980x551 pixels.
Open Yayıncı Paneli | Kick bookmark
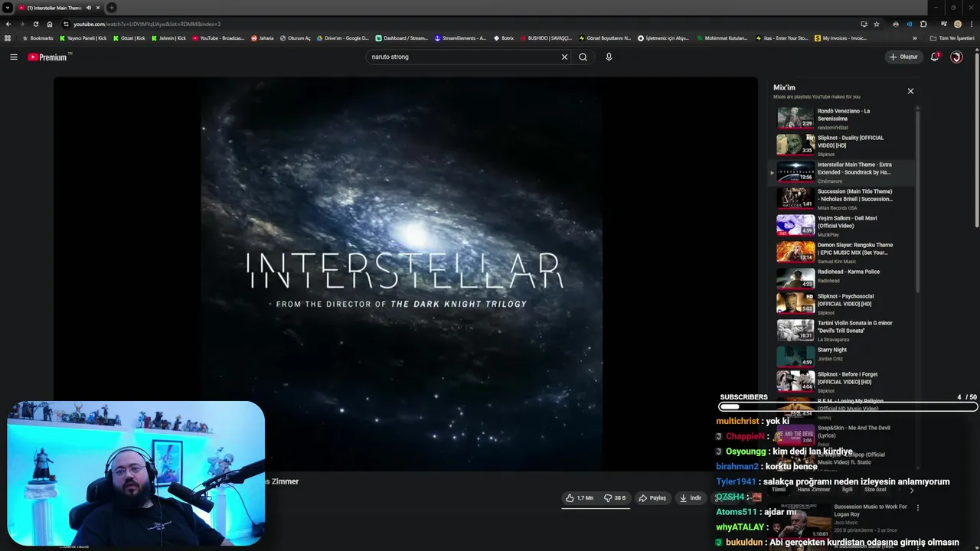tap(83, 37)
